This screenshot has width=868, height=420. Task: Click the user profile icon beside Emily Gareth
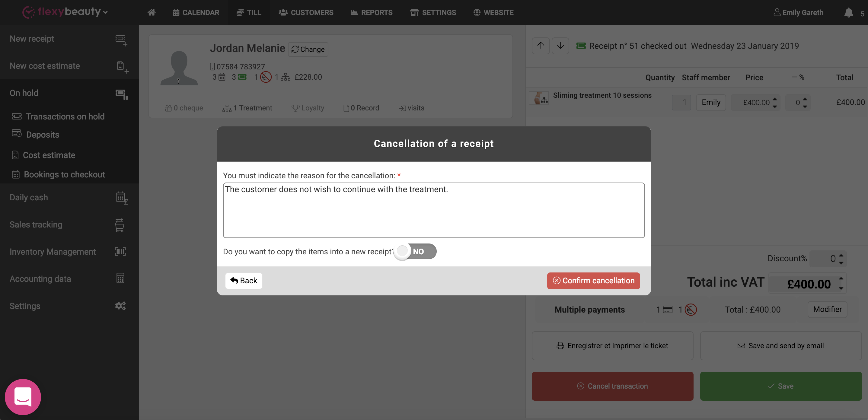coord(777,12)
